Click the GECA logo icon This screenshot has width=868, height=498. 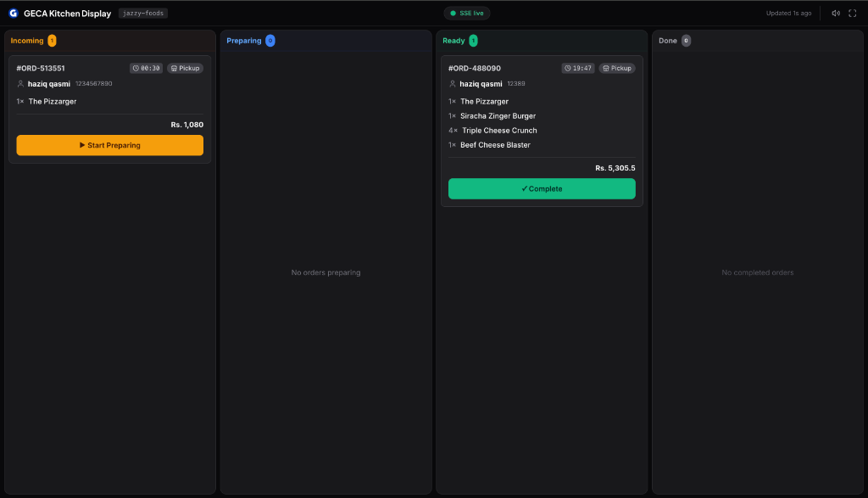(x=14, y=14)
